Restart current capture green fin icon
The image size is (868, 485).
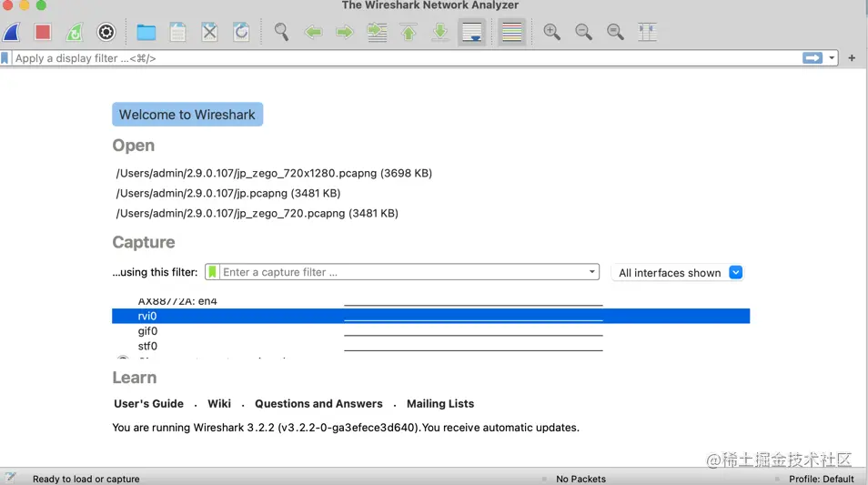[x=75, y=32]
